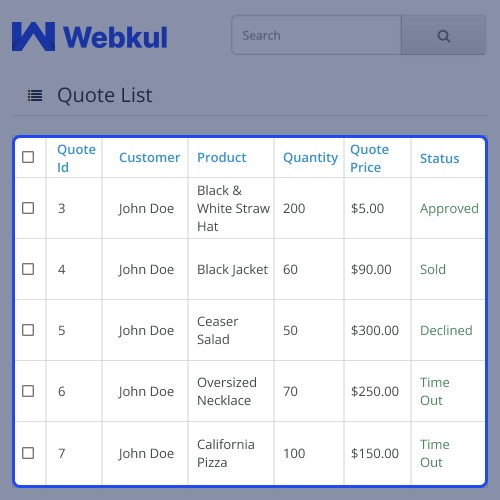
Task: Tick the checkbox for quote 7
Action: (28, 453)
